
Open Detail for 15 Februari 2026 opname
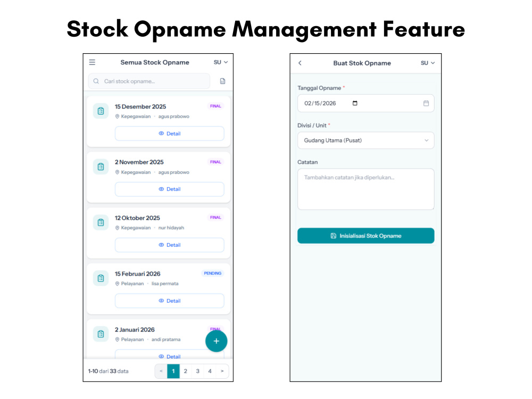(169, 301)
